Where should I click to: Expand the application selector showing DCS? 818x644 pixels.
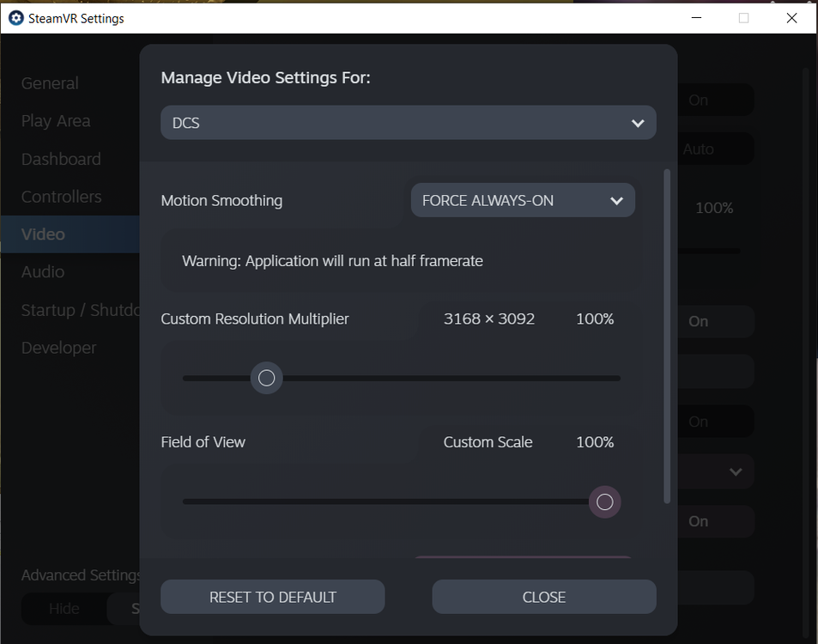(x=408, y=122)
